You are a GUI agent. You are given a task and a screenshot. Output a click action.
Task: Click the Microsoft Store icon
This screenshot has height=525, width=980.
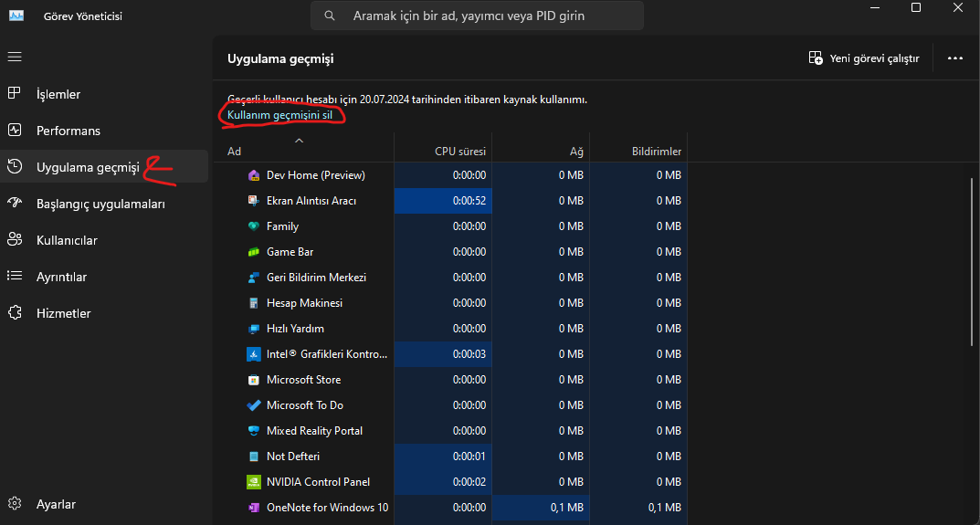click(x=253, y=380)
